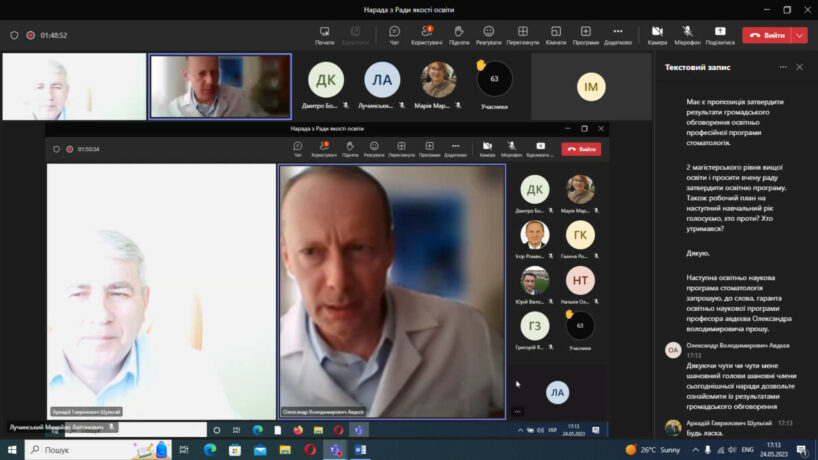
Task: Open the Користувачі participants list
Action: [426, 35]
